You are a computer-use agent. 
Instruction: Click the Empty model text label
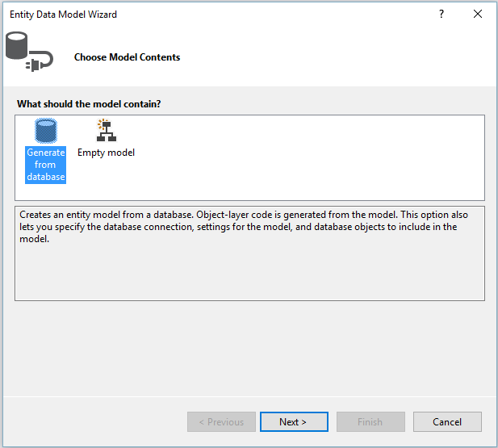[106, 153]
